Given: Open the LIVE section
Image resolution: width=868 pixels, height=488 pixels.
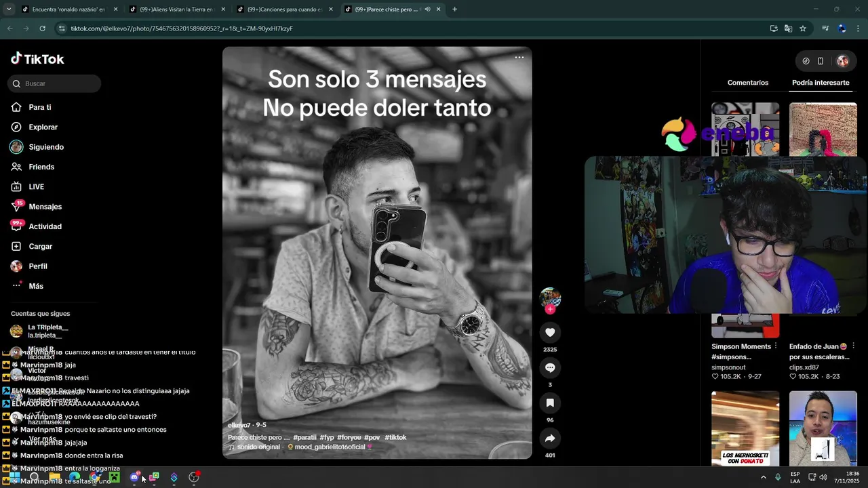Looking at the screenshot, I should coord(36,186).
